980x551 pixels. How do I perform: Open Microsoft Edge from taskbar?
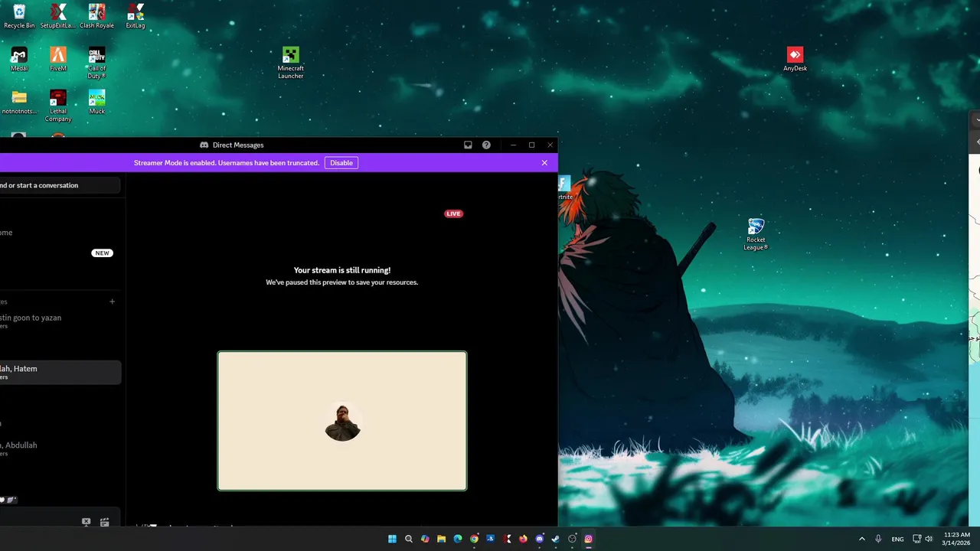coord(458,539)
